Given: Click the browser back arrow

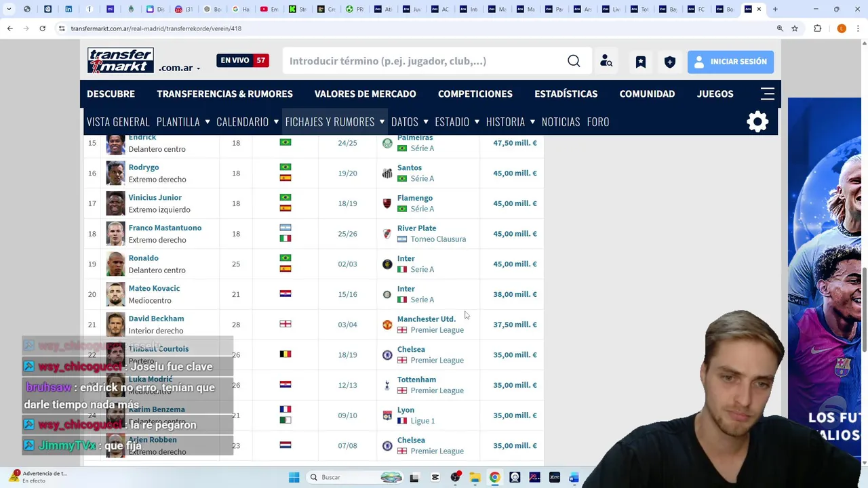Looking at the screenshot, I should 9,28.
